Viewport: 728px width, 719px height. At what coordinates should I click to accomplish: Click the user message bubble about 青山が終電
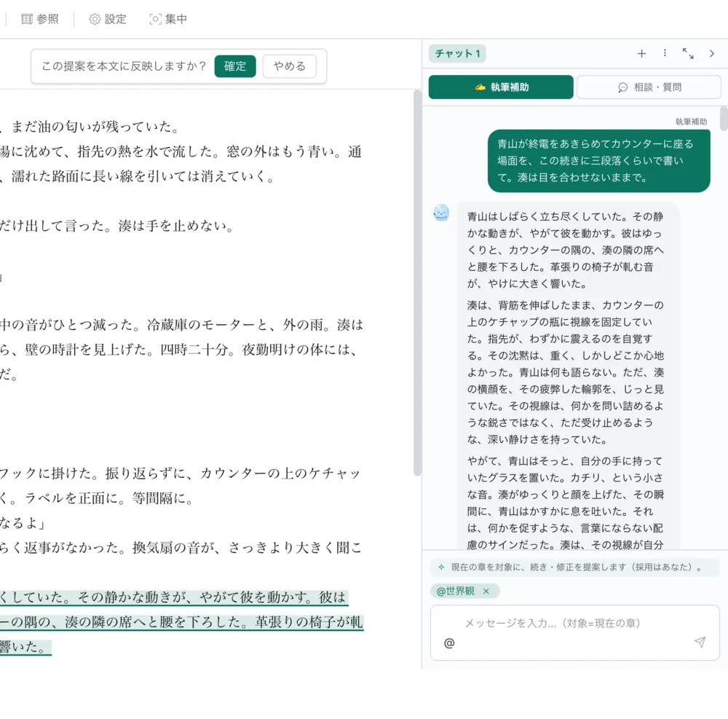598,161
